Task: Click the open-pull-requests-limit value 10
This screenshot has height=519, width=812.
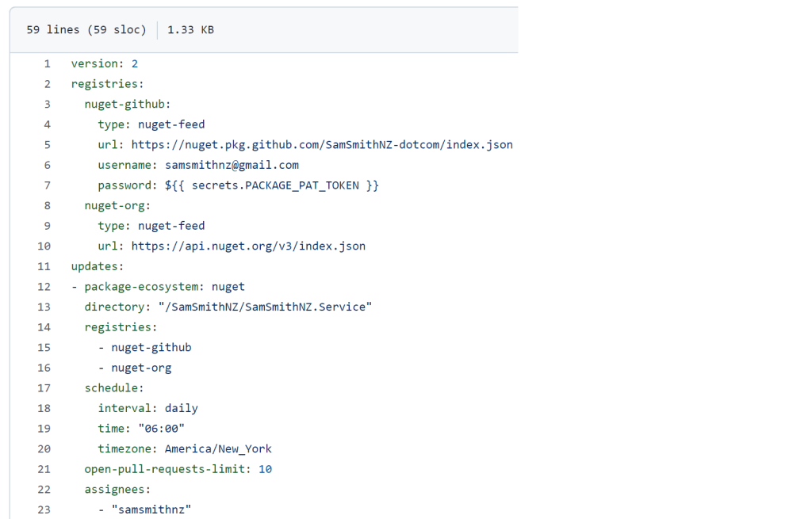Action: click(265, 469)
